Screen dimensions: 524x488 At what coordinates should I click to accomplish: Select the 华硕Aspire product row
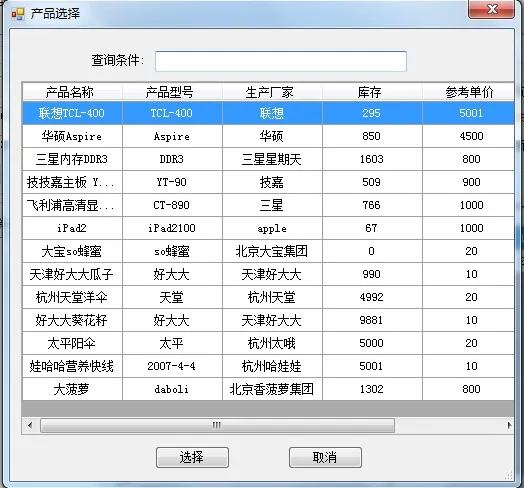(268, 136)
